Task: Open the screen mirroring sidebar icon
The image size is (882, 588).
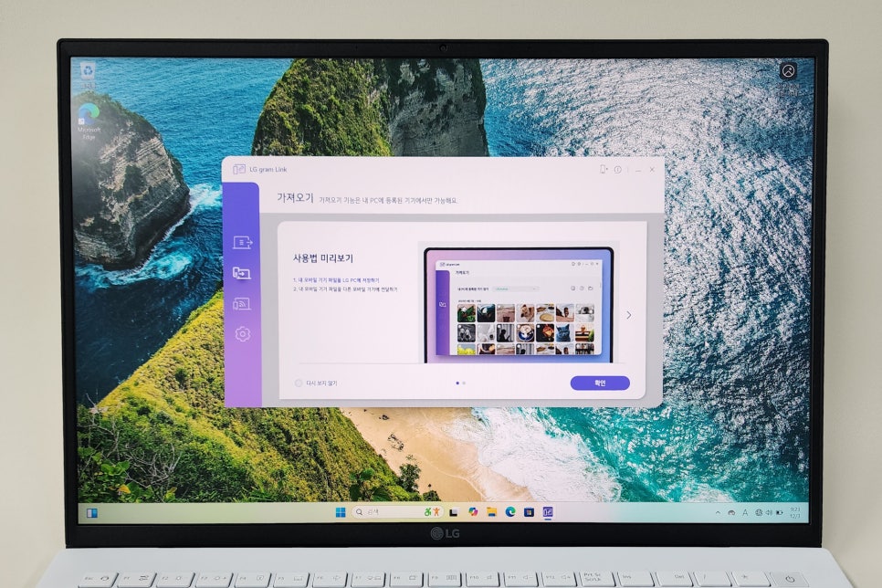Action: (242, 304)
